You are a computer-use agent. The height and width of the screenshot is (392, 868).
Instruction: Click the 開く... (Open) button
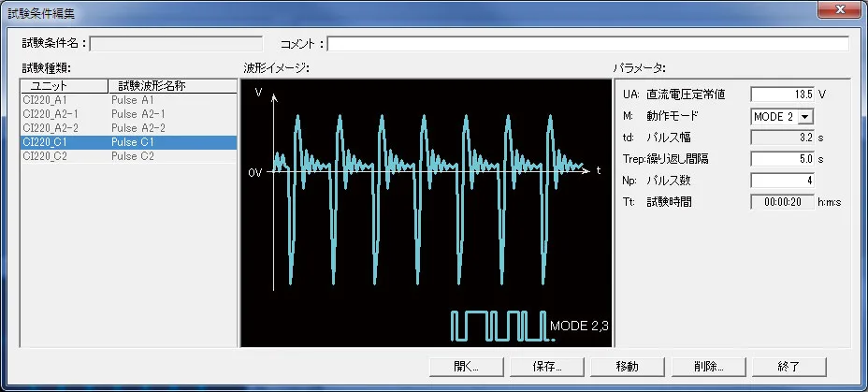click(466, 366)
